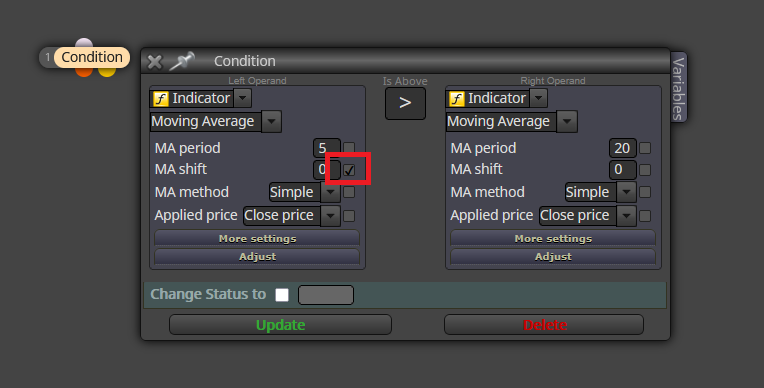Toggle right operand Applied price checkbox
Viewport: 764px width, 388px height.
click(x=645, y=215)
